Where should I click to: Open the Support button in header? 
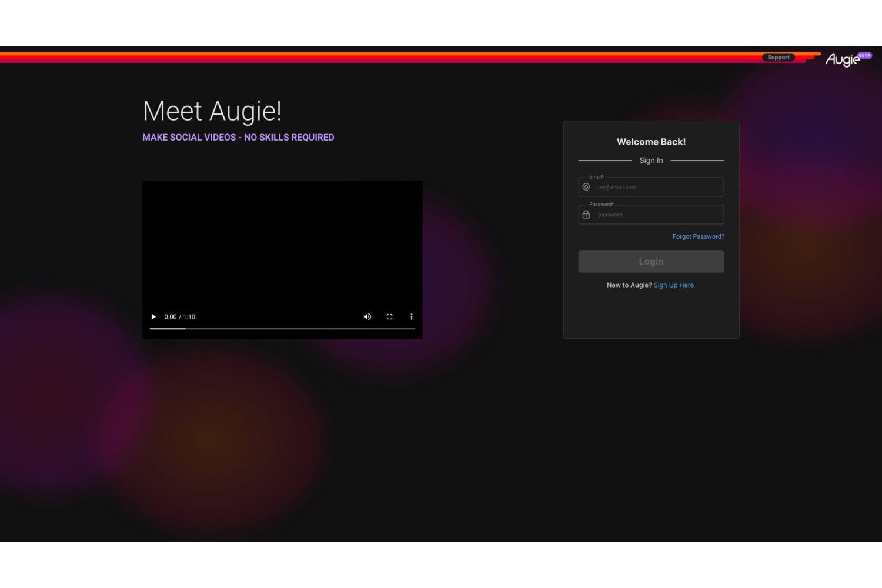[779, 57]
